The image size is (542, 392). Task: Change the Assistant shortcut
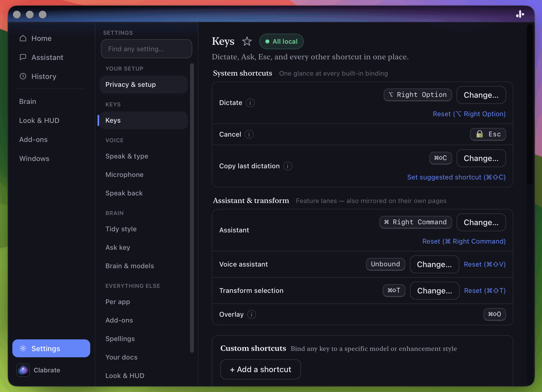click(x=481, y=222)
